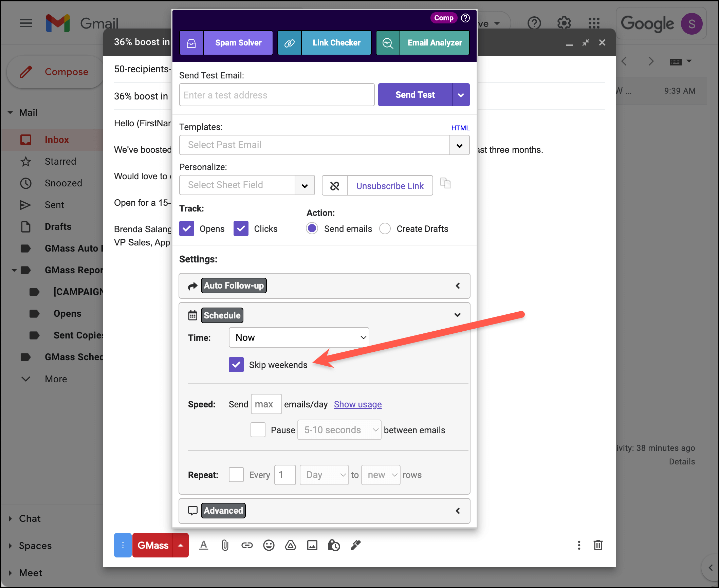Click the insert photo icon
719x588 pixels.
click(x=312, y=545)
